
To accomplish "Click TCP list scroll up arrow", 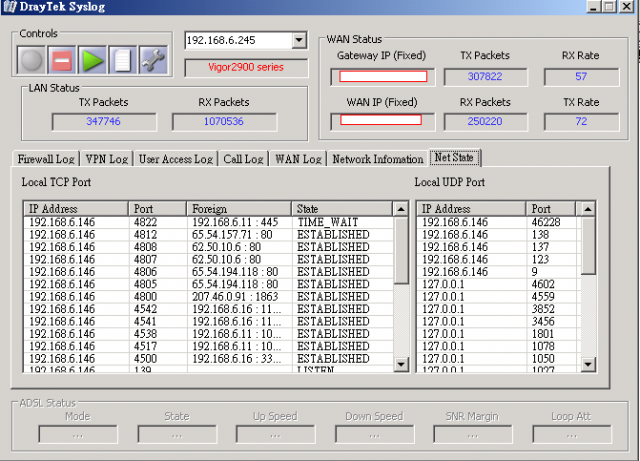I will coord(401,209).
